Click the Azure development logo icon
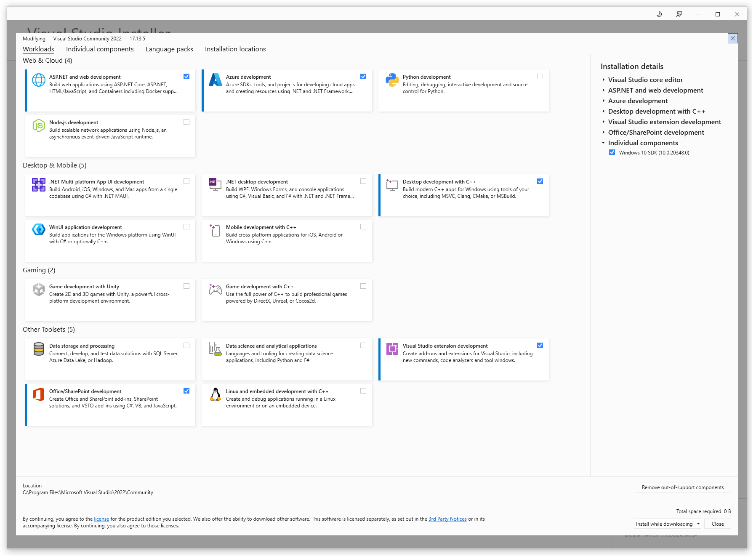The height and width of the screenshot is (556, 756). click(216, 80)
